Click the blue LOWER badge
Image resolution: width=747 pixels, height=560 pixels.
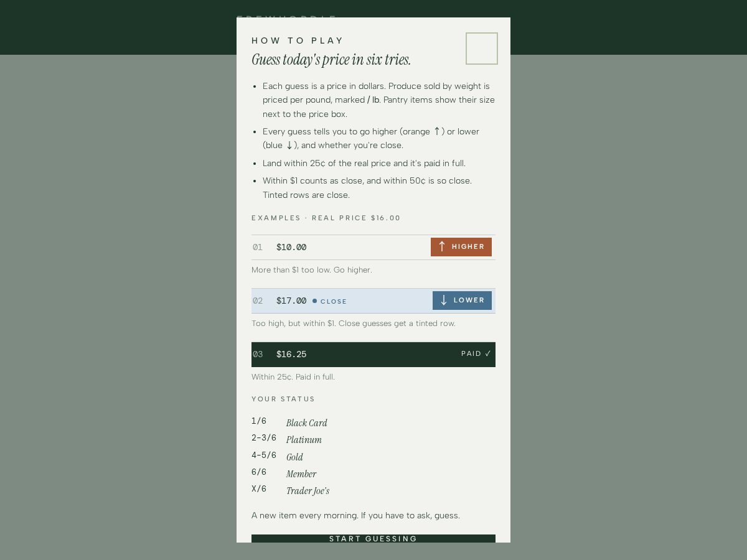[462, 301]
